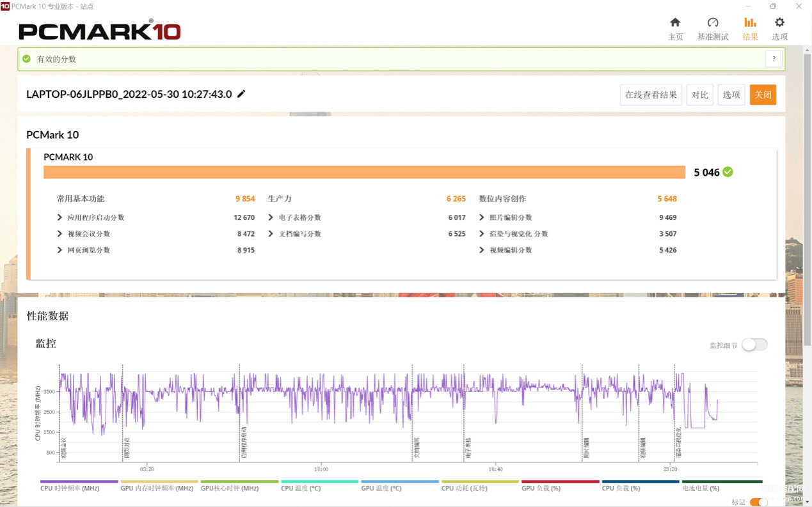
Task: Click the 电子表格 marker in the chart
Action: point(468,448)
